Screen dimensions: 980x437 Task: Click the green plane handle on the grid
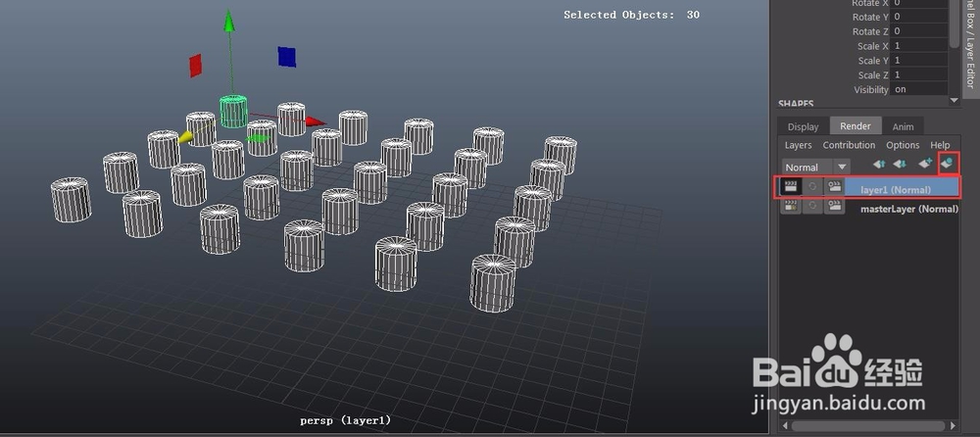(259, 138)
